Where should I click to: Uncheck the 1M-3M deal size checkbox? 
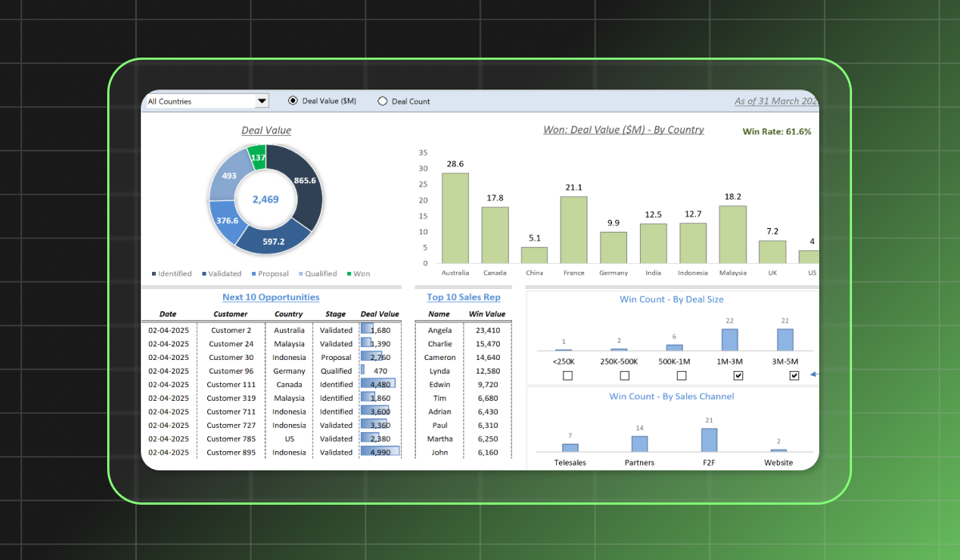pos(738,375)
